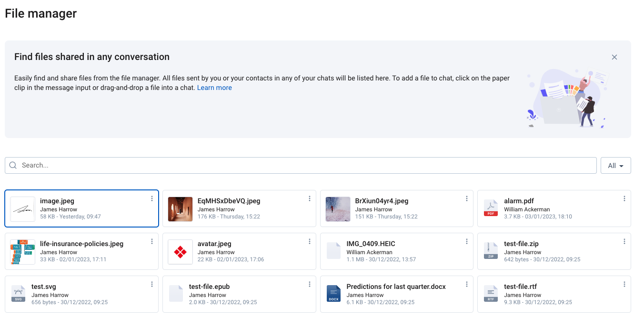Open options menu for test-file.epub

pyautogui.click(x=310, y=284)
